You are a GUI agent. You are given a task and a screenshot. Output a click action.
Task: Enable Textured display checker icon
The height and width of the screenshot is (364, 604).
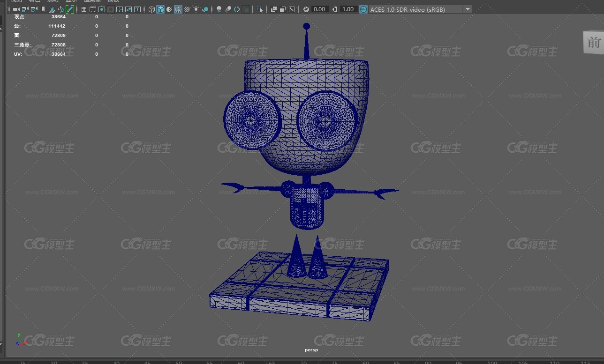[x=187, y=9]
